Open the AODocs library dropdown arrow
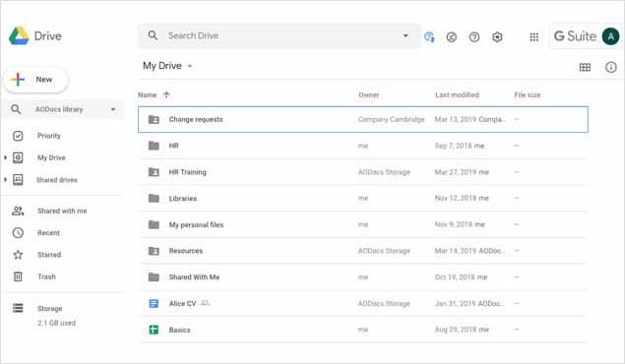Screen dimensions: 625x364 (113, 109)
